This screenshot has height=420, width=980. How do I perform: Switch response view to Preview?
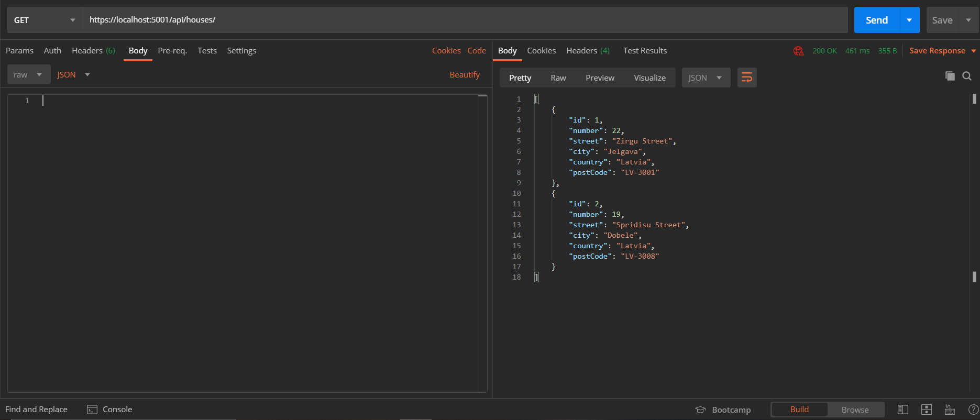pyautogui.click(x=600, y=78)
